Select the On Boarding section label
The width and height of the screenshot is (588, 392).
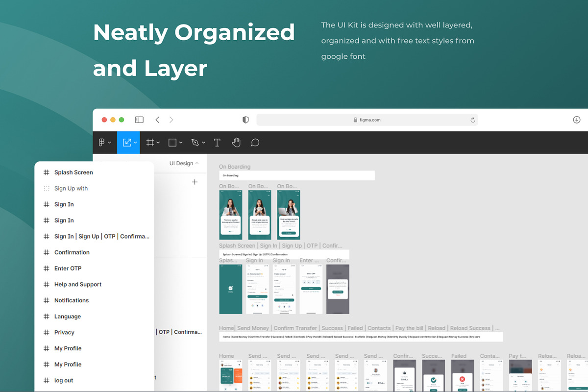pyautogui.click(x=235, y=167)
